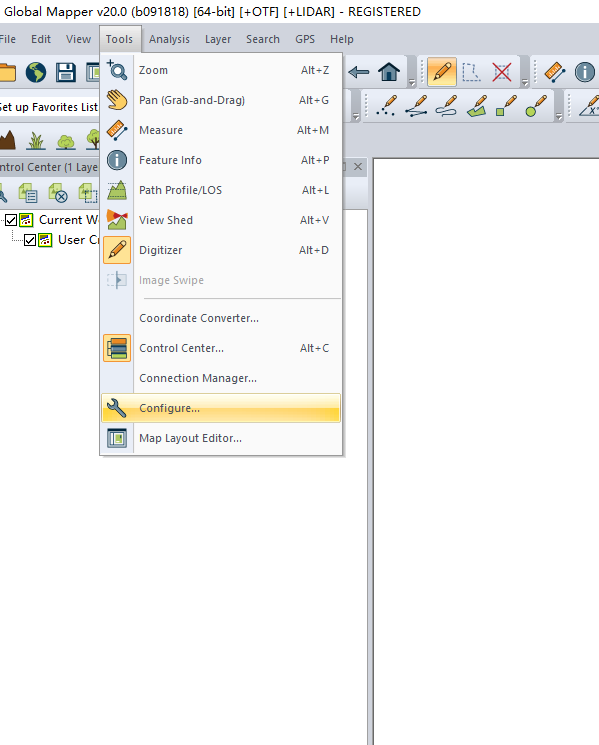Choose Measure from Tools menu

point(221,130)
